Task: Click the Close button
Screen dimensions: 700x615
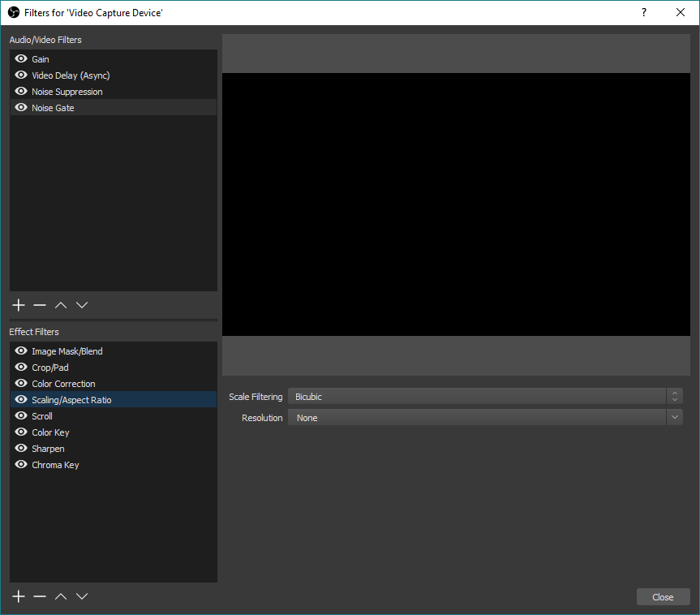Action: pos(663,596)
